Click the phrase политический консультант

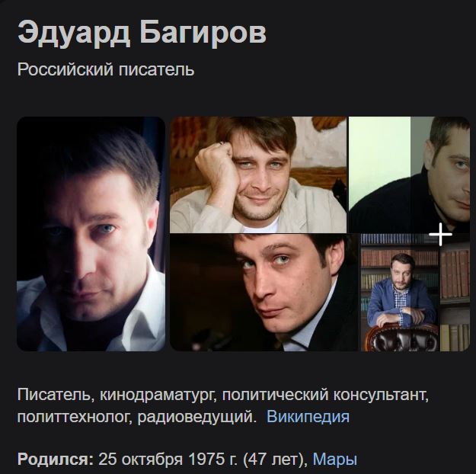pos(324,395)
